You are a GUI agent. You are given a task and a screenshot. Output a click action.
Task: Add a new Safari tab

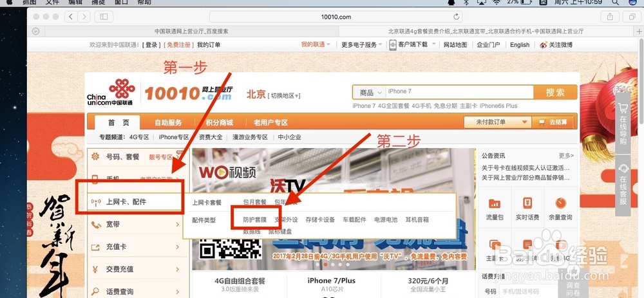(x=639, y=31)
